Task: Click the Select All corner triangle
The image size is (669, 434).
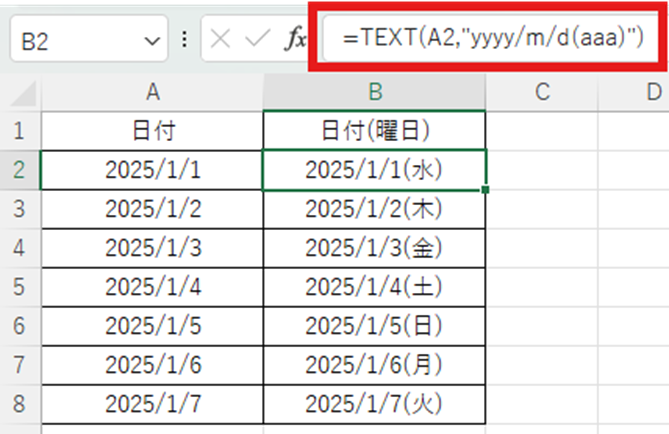Action: tap(21, 93)
